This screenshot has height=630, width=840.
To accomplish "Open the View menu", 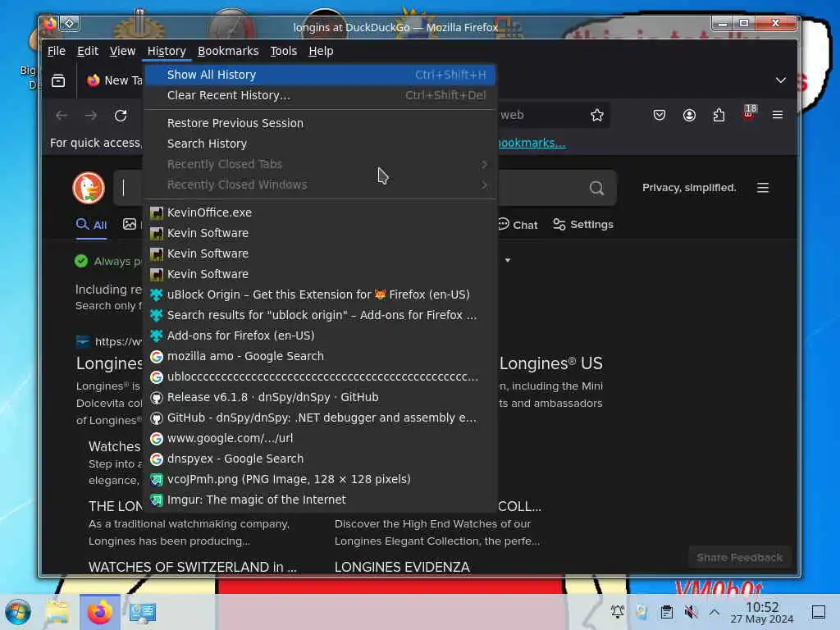I will [123, 51].
